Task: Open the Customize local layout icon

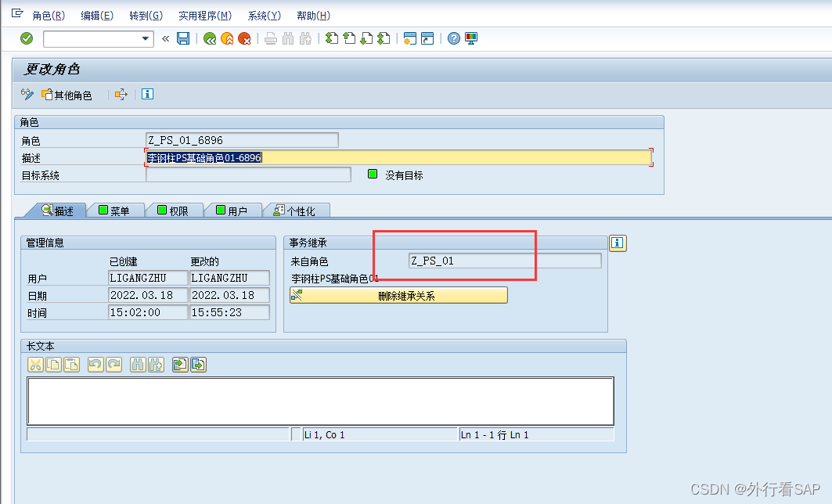Action: pyautogui.click(x=471, y=38)
